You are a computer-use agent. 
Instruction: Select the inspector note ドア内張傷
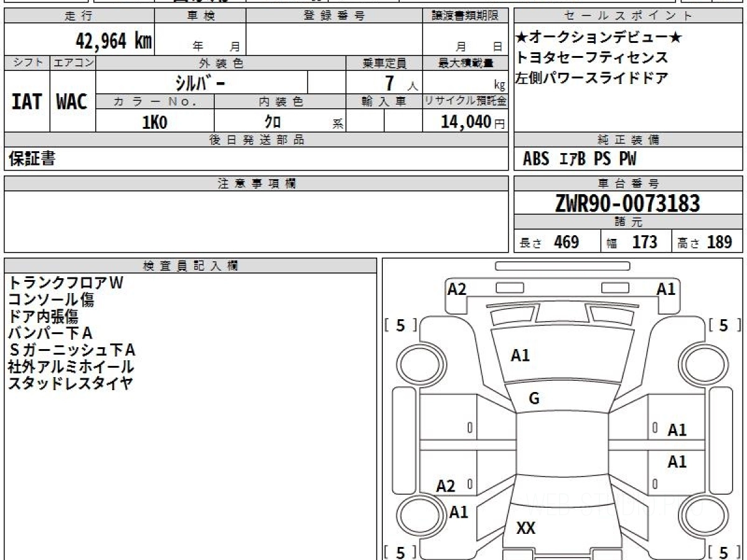[44, 316]
